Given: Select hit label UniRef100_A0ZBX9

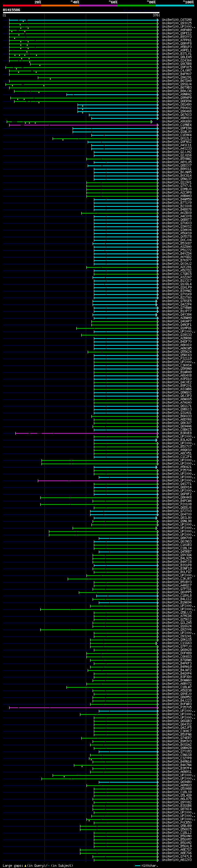Looking at the screenshot, I should click(x=176, y=213).
